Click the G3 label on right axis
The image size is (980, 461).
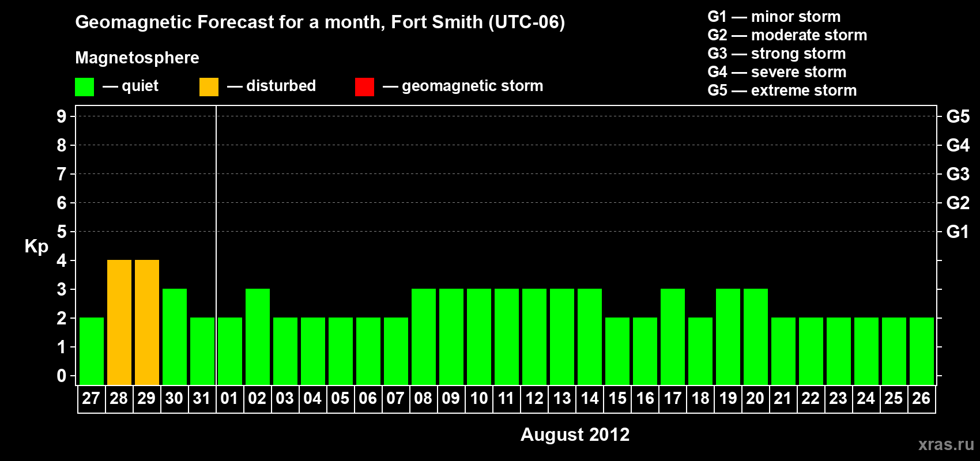(958, 174)
